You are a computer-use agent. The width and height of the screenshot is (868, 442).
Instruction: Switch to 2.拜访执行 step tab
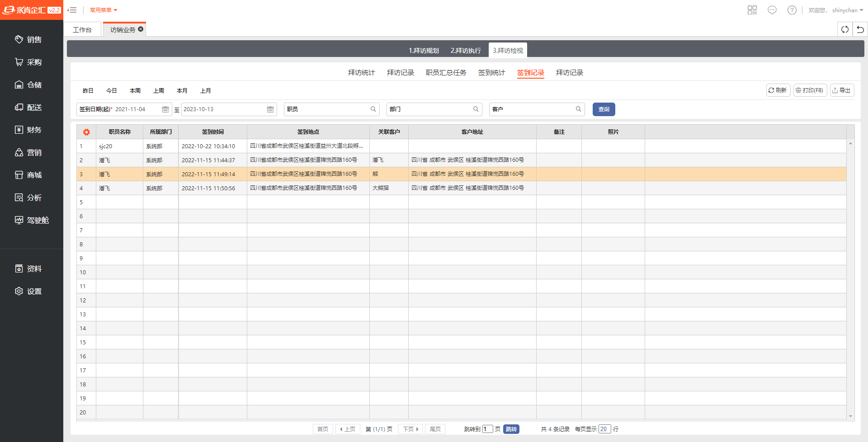(466, 50)
